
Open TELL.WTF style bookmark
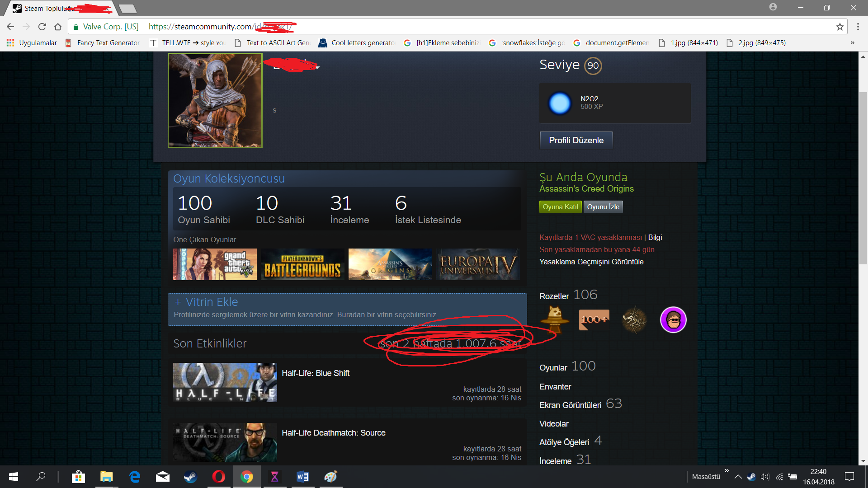click(x=188, y=43)
